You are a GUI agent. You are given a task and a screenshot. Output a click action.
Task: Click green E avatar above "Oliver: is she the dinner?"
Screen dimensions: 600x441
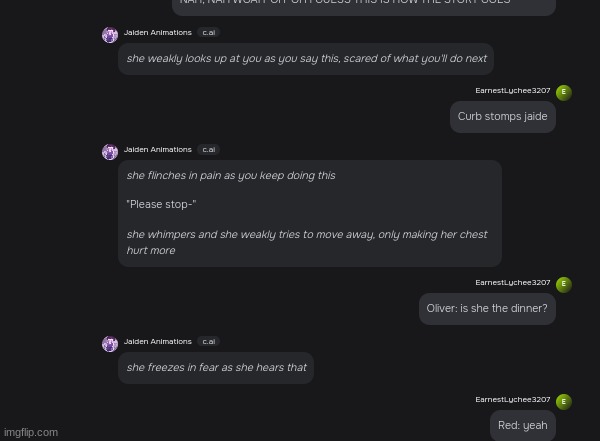(563, 284)
